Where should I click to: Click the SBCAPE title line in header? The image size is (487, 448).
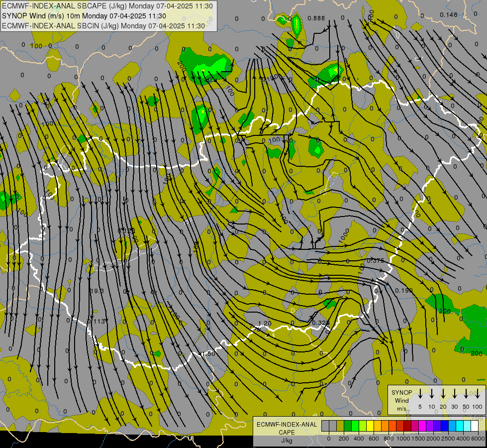[x=107, y=6]
